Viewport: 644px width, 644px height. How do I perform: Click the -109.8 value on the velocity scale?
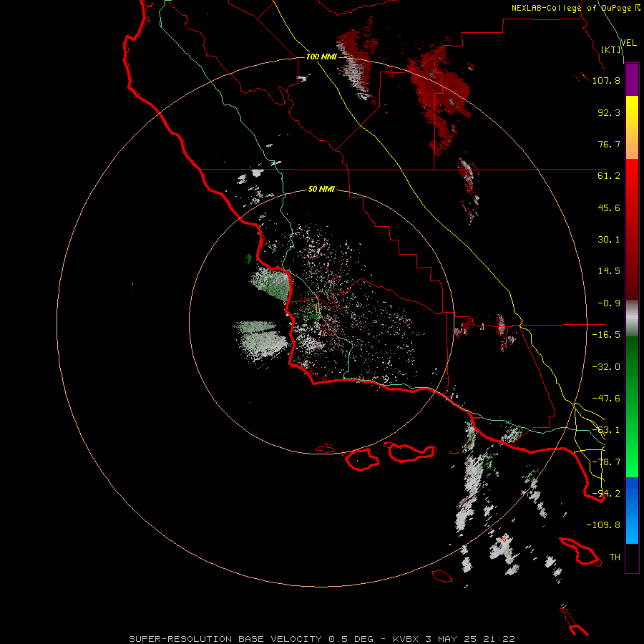coord(603,525)
